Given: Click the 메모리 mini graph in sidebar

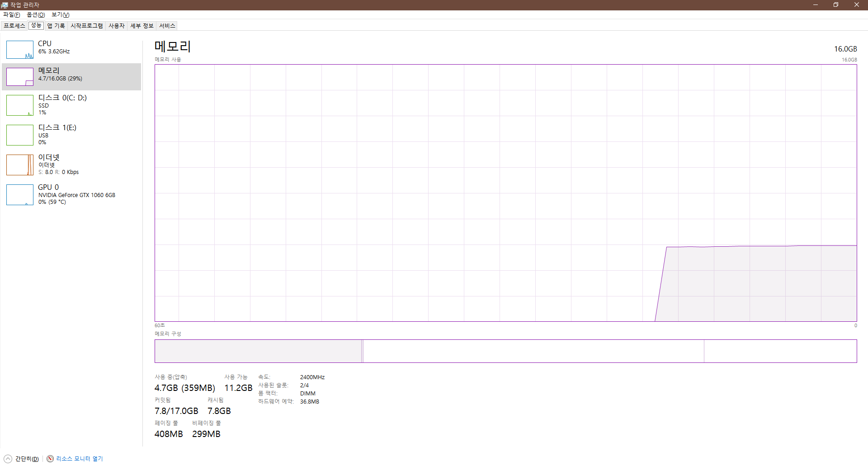Looking at the screenshot, I should coord(20,77).
